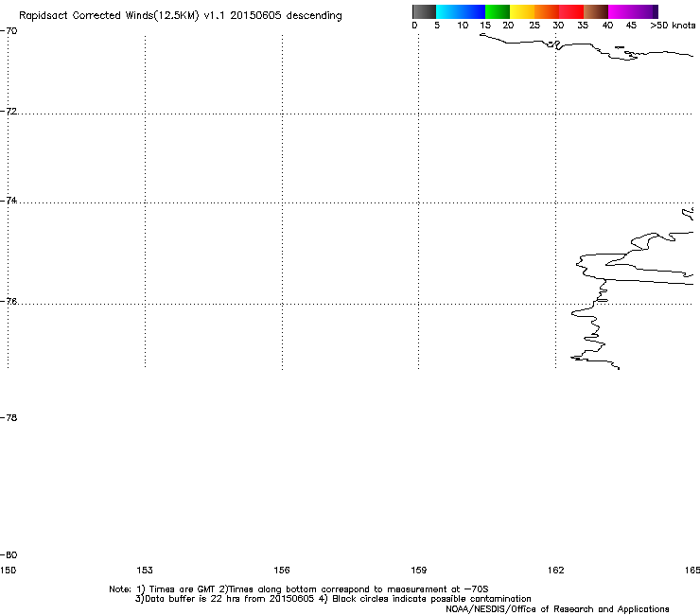Click the longitude label 156
This screenshot has width=700, height=615.
click(282, 570)
